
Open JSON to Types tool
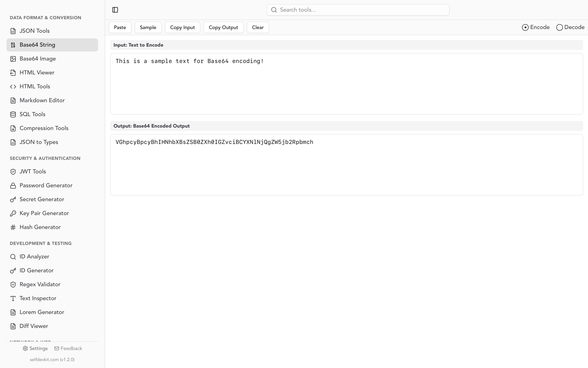click(x=52, y=142)
